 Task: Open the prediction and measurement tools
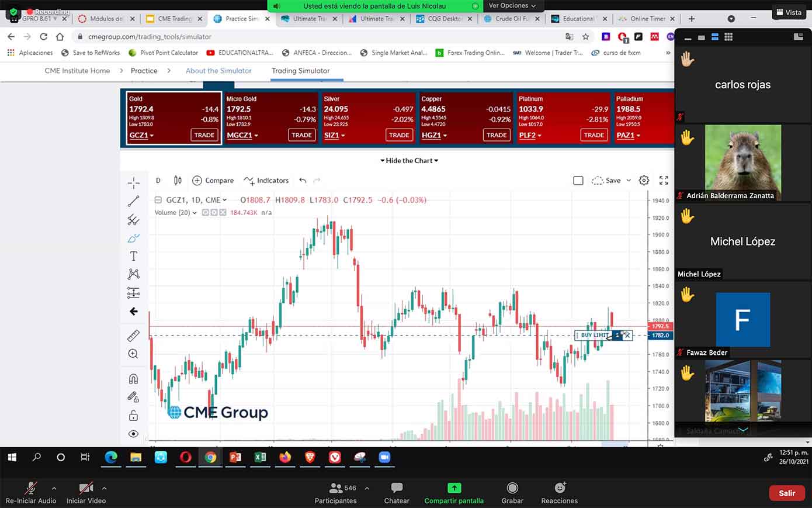pos(133,292)
